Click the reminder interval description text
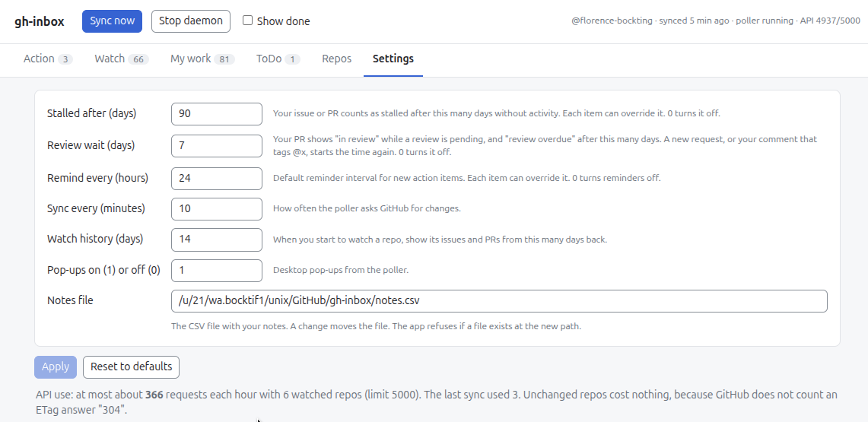 [466, 178]
